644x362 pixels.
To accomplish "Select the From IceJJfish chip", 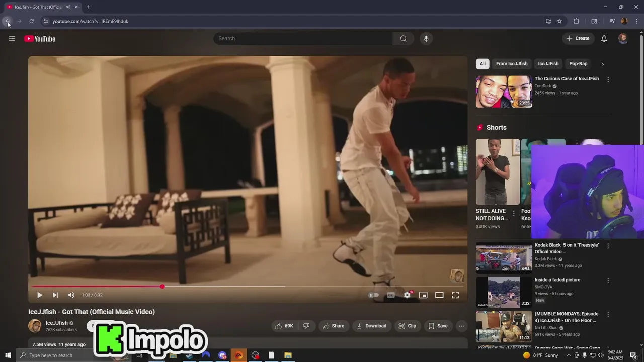I will [512, 64].
